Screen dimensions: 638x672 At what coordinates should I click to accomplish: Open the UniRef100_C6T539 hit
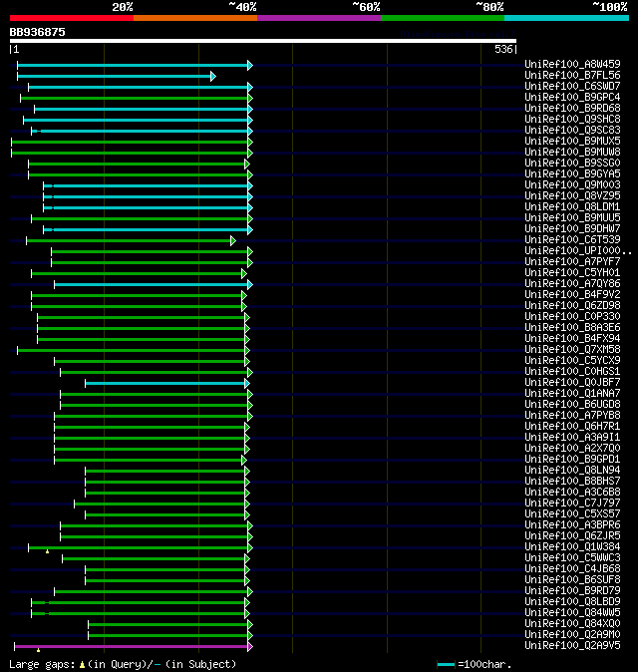[572, 240]
